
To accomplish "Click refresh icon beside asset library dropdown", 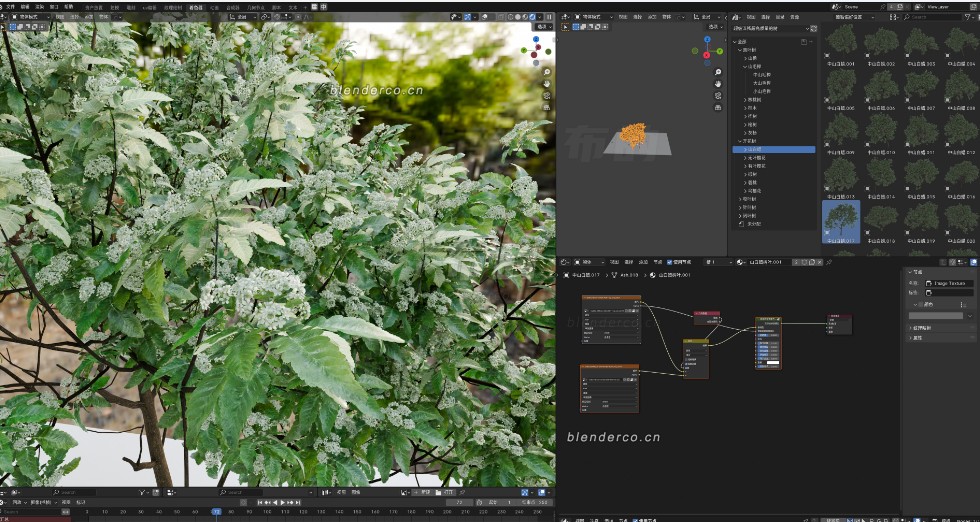I will pos(814,28).
